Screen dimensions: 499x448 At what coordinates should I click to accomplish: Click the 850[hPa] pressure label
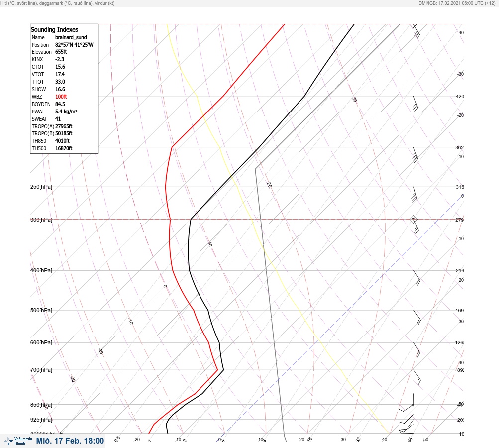click(x=41, y=405)
